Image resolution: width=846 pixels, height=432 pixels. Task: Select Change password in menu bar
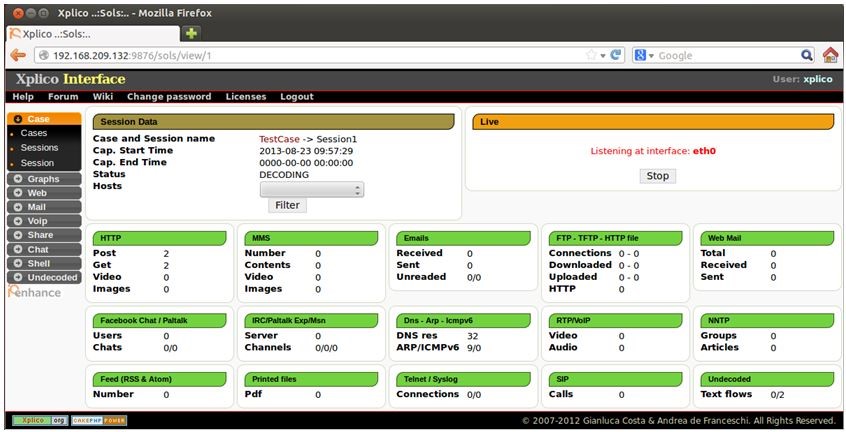click(169, 97)
